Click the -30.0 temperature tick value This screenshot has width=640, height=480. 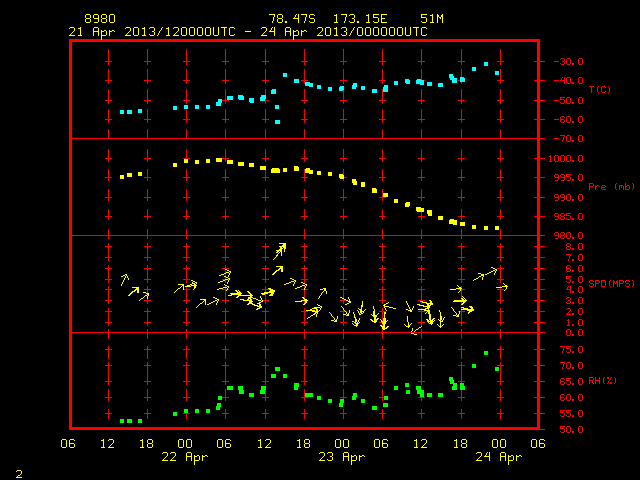568,62
